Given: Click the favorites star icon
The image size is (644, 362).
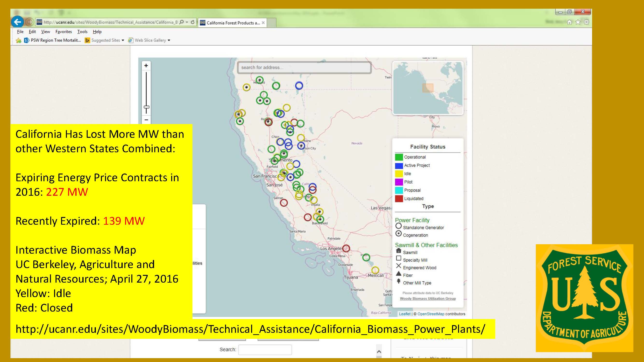Looking at the screenshot, I should pyautogui.click(x=578, y=22).
